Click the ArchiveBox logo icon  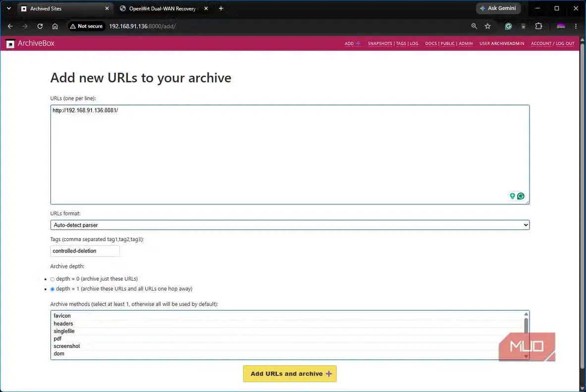click(10, 44)
